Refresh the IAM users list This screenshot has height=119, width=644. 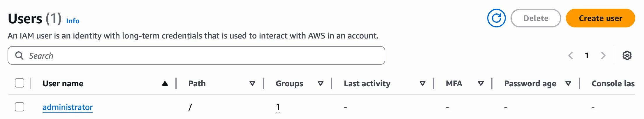496,18
